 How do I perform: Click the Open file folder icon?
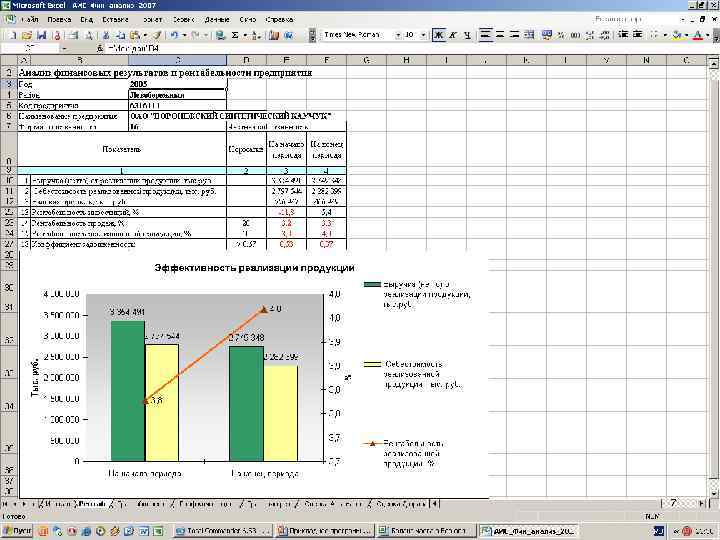tap(27, 35)
